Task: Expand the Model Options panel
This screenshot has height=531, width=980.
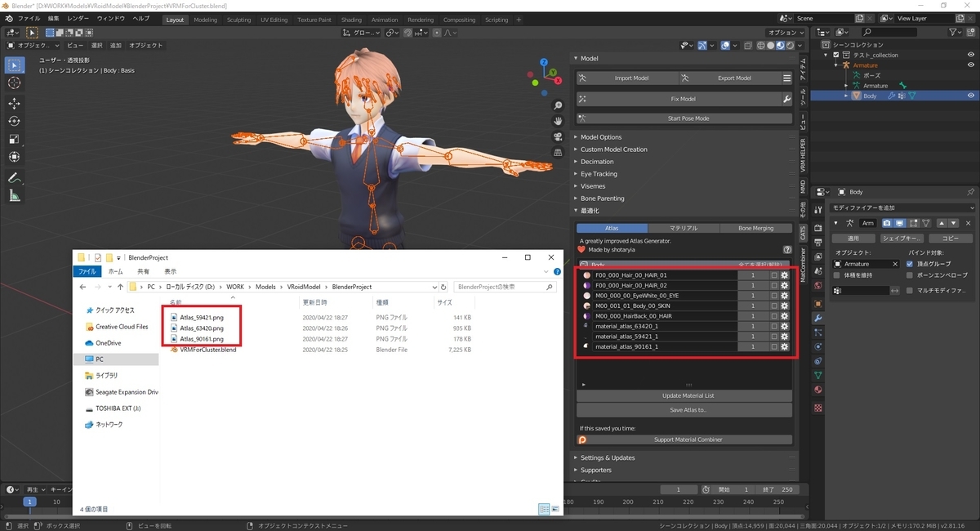Action: 600,137
